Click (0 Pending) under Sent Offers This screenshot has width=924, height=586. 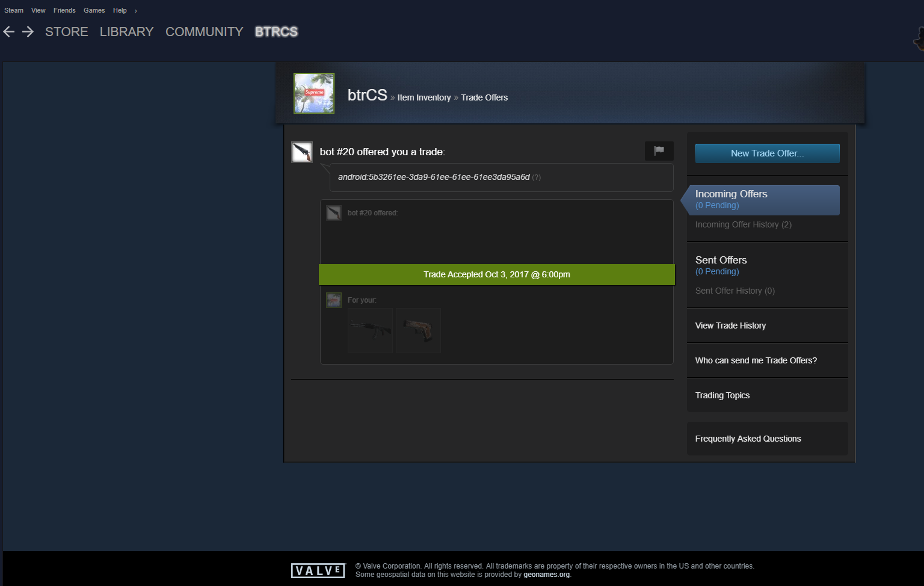717,271
